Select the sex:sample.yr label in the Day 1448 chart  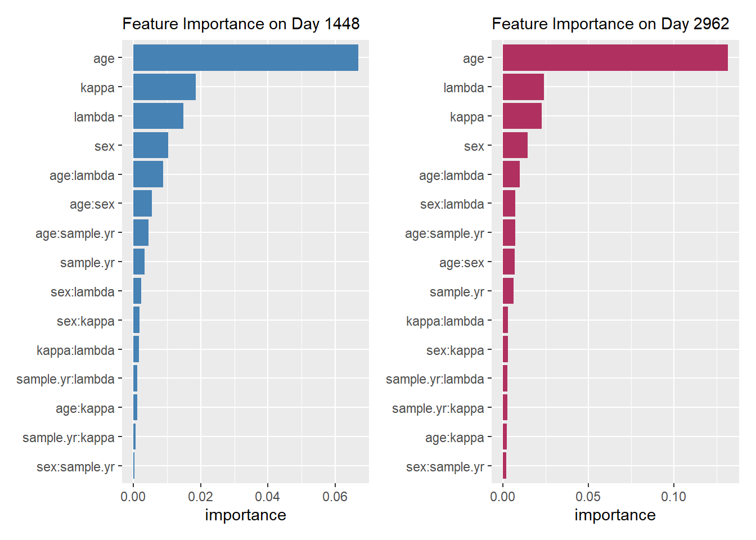[75, 467]
